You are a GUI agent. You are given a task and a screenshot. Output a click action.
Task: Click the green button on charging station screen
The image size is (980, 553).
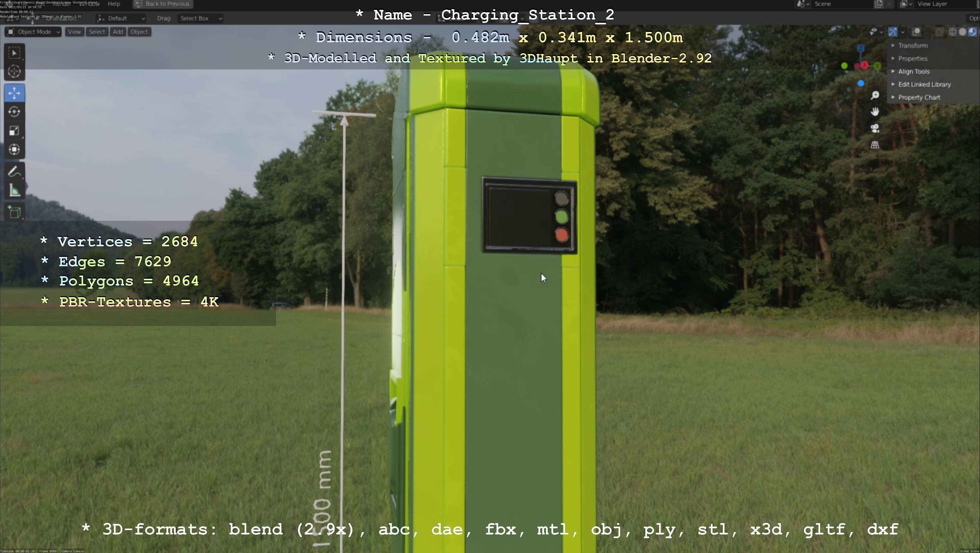562,217
